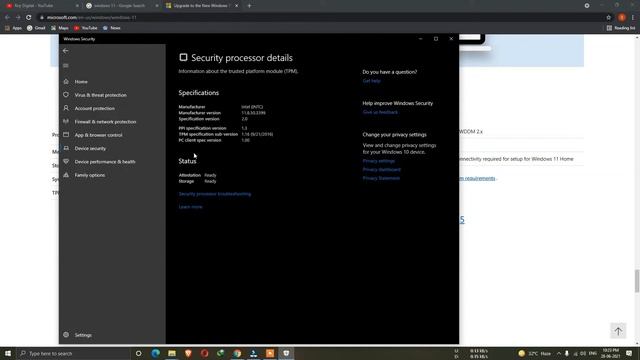Open Windows Security shield on taskbar
640x360 pixels.
(x=286, y=353)
